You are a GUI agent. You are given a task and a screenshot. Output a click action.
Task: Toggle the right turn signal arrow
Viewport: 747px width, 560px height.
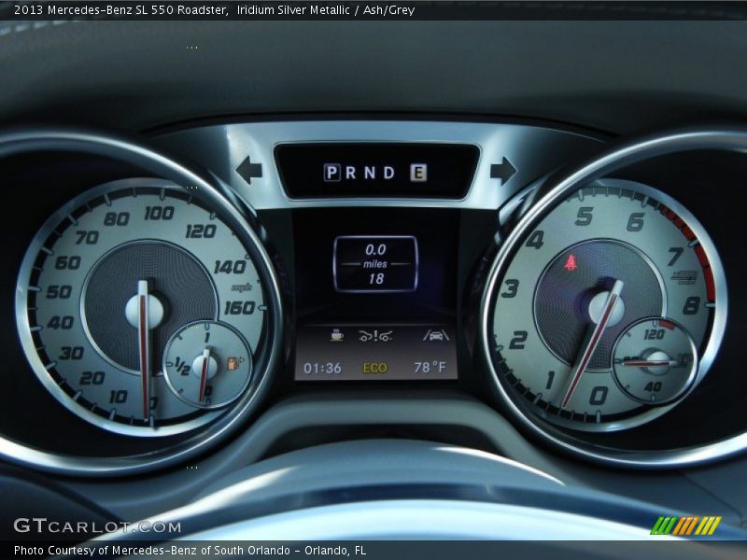pos(503,170)
